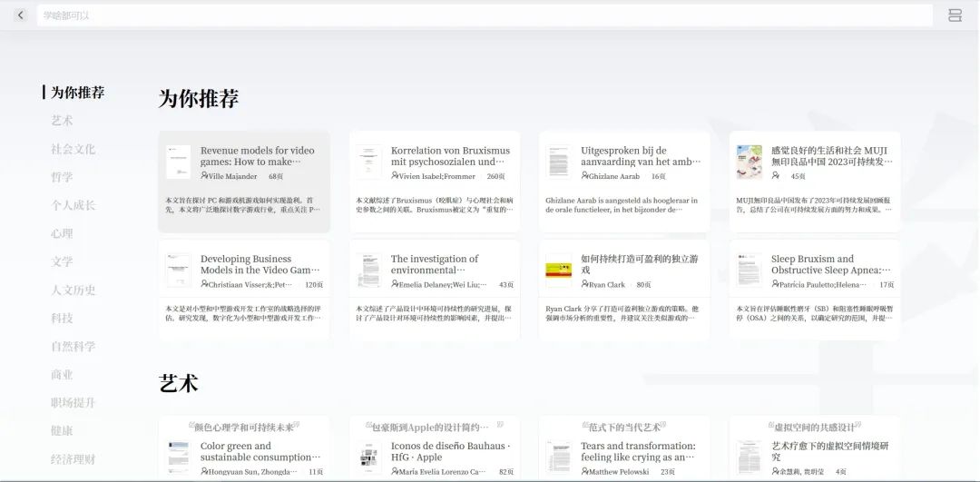
Task: Open the 职场提升 sidebar category
Action: 73,403
